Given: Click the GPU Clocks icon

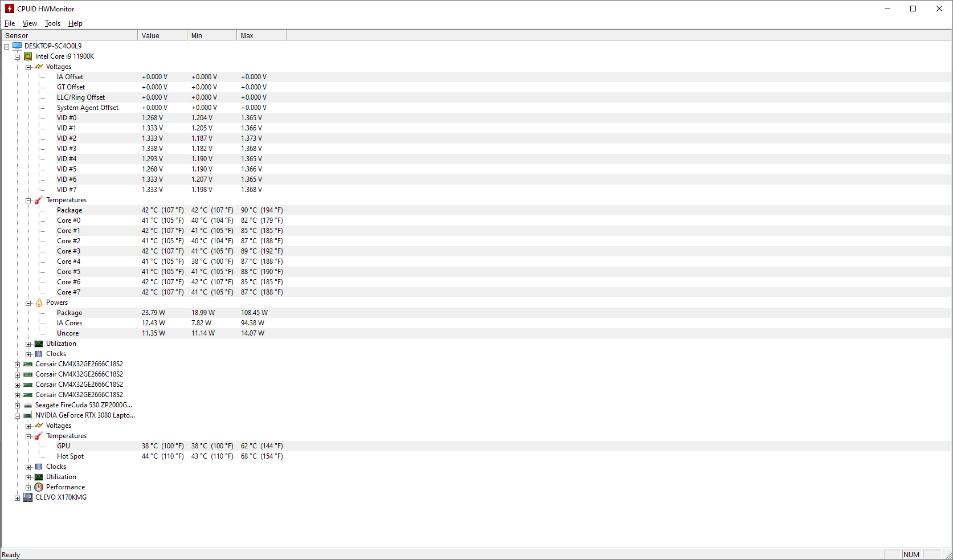Looking at the screenshot, I should [x=39, y=467].
